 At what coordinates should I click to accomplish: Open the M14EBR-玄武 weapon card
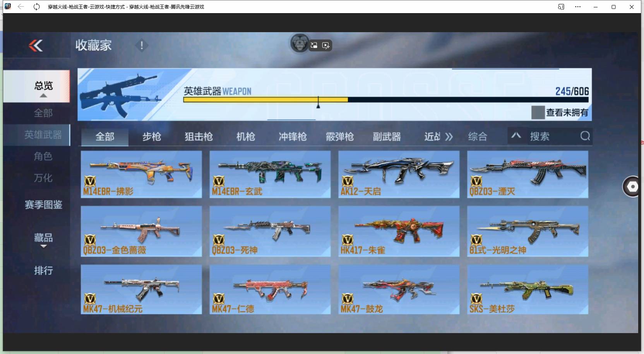270,174
